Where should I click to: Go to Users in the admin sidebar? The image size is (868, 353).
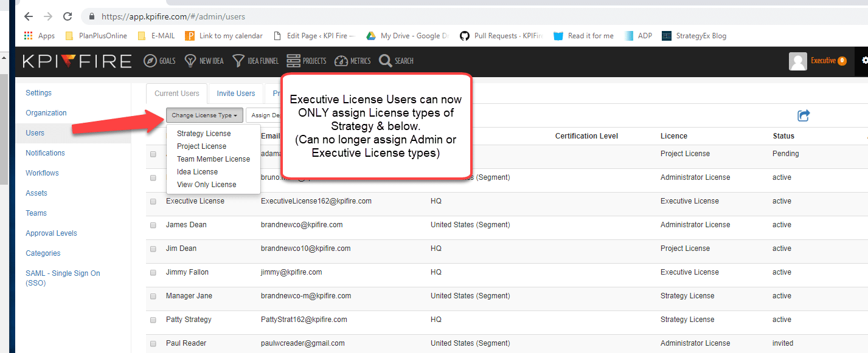35,133
